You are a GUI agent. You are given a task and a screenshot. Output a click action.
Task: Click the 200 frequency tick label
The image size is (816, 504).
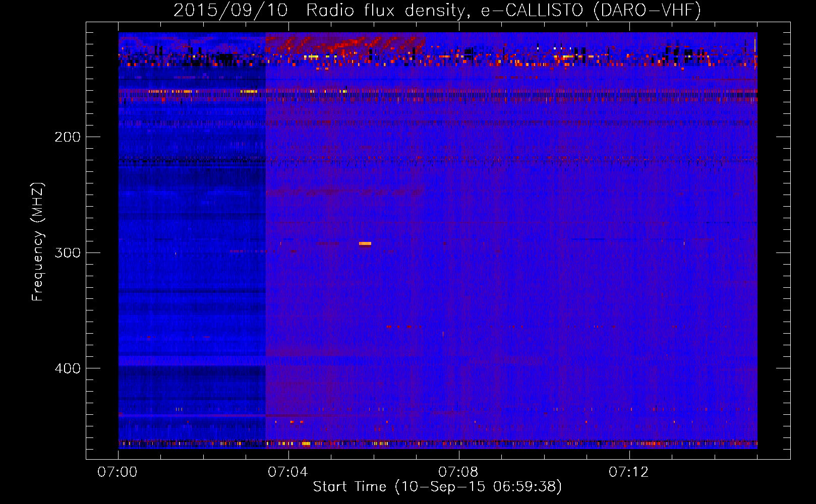click(68, 137)
